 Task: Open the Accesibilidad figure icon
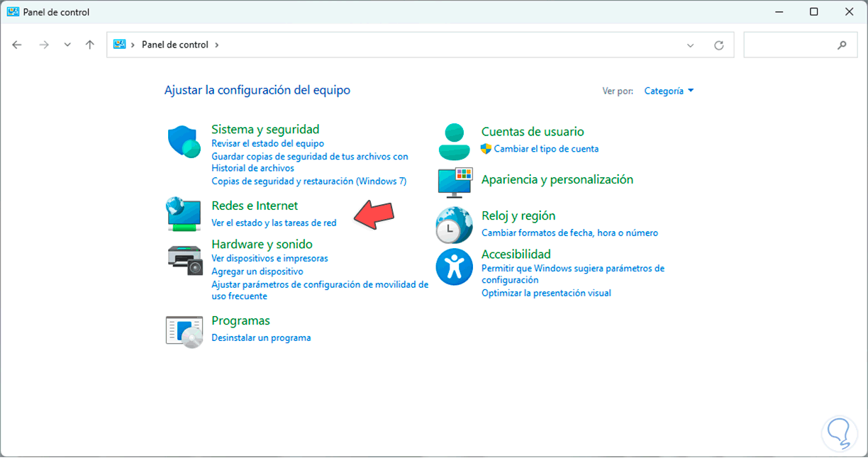pyautogui.click(x=454, y=267)
